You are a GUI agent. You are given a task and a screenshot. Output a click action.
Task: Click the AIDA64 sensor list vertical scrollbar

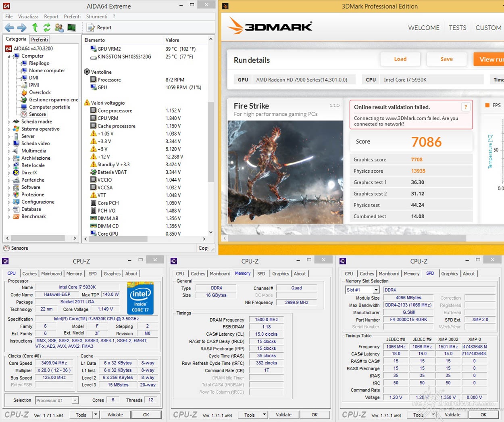[210, 141]
